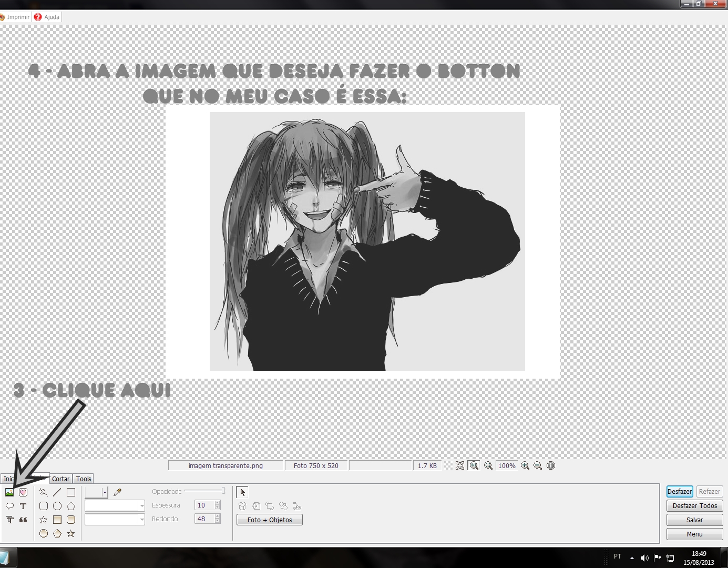
Task: Open Ajuda help
Action: pyautogui.click(x=47, y=17)
